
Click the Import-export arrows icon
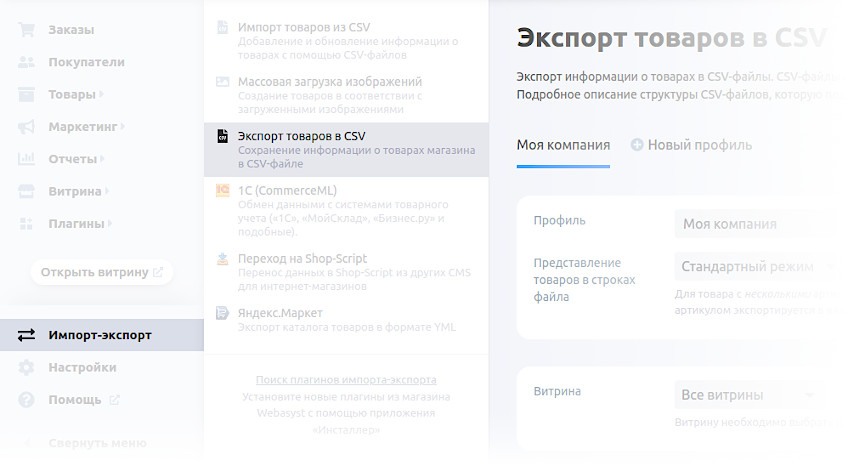[x=27, y=335]
